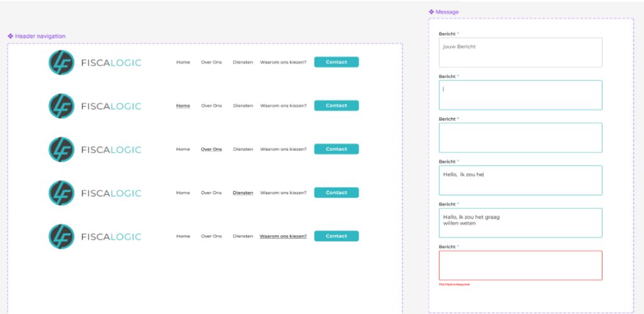This screenshot has width=644, height=314.
Task: Select the Bericht label above the red error field
Action: [x=447, y=247]
